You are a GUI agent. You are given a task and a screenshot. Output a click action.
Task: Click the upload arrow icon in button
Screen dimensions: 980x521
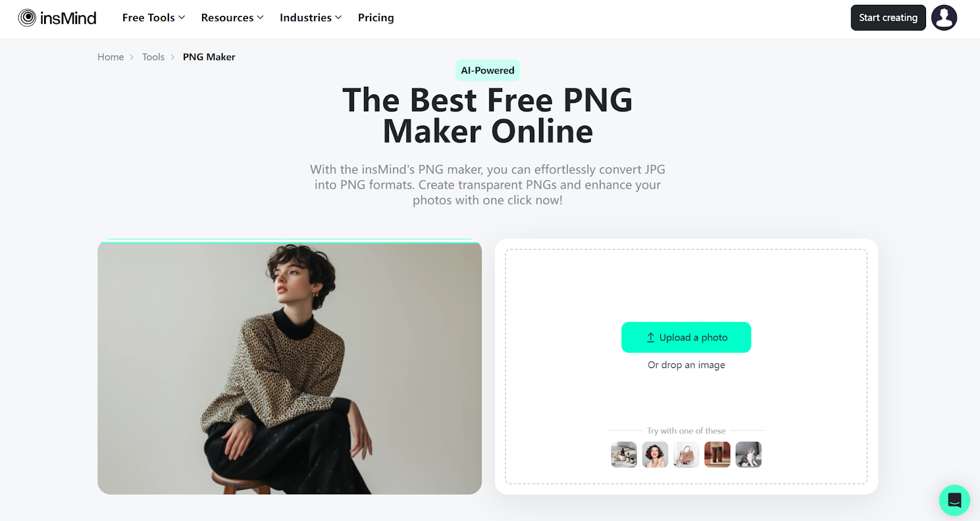(x=650, y=337)
